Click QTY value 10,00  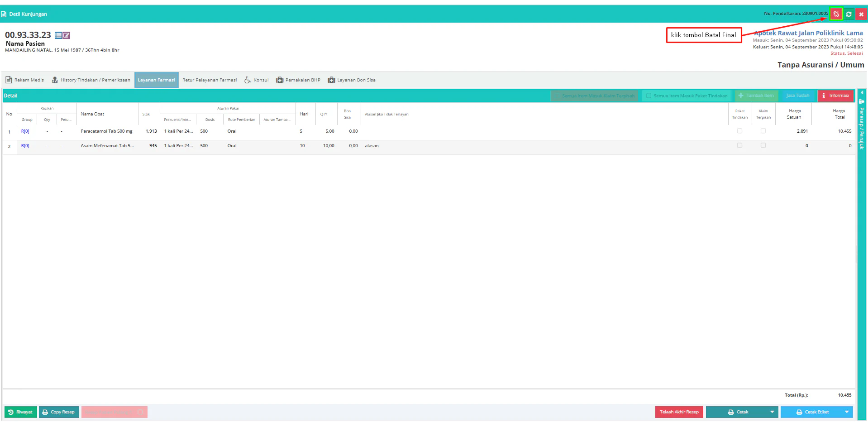pos(329,146)
